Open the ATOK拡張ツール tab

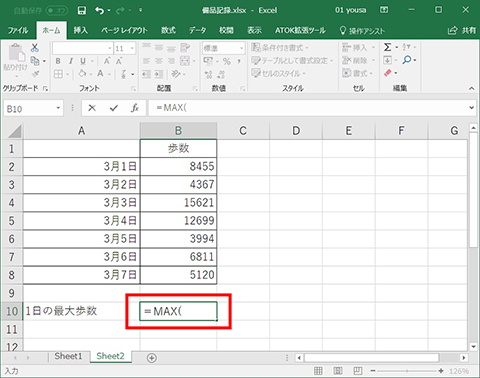pyautogui.click(x=300, y=30)
